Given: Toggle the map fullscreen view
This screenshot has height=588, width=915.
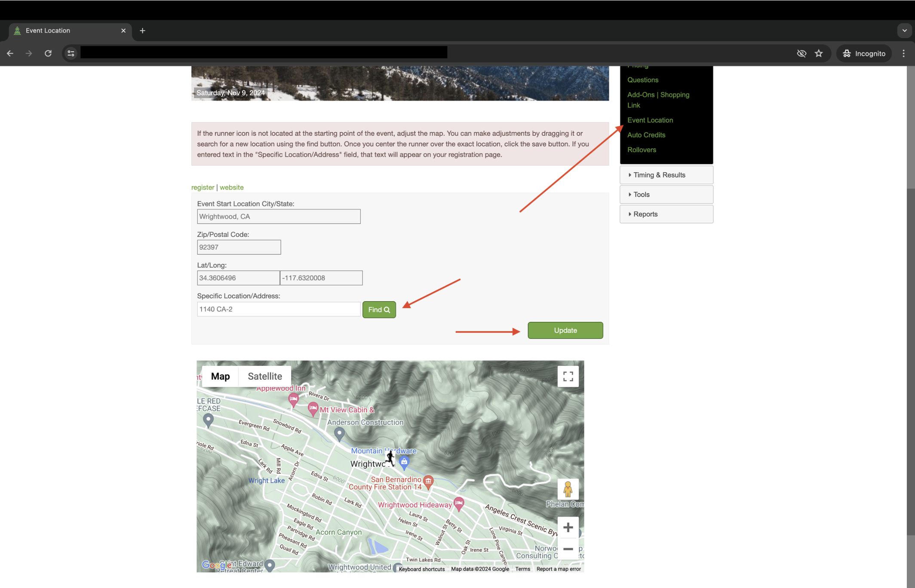Looking at the screenshot, I should pos(568,377).
